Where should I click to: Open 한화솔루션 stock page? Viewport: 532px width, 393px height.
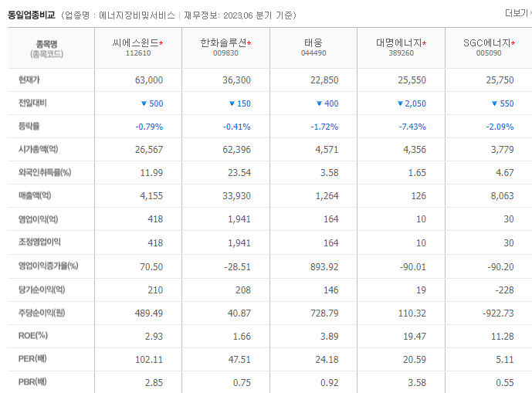tap(223, 42)
